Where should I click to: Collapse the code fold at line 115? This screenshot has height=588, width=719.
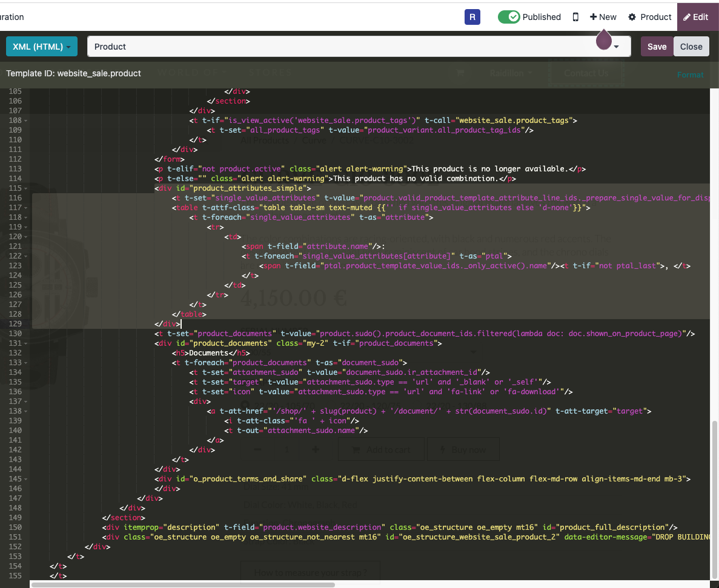pos(25,188)
